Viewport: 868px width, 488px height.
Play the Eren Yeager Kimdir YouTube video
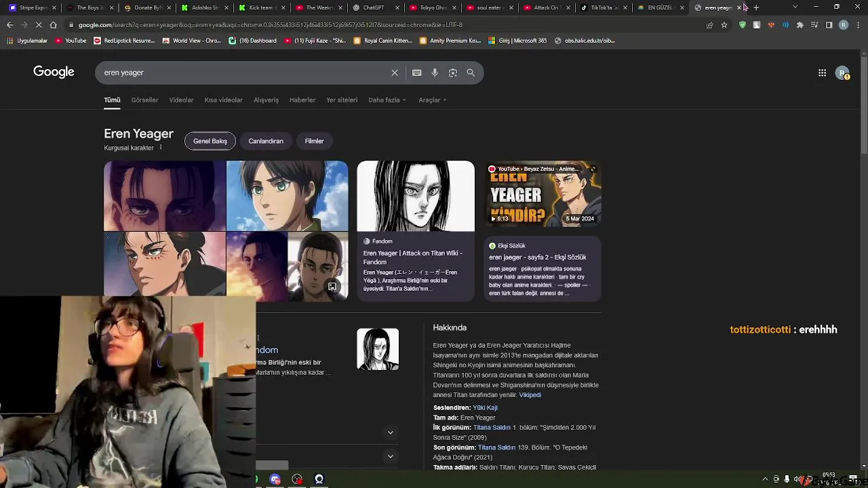click(542, 194)
